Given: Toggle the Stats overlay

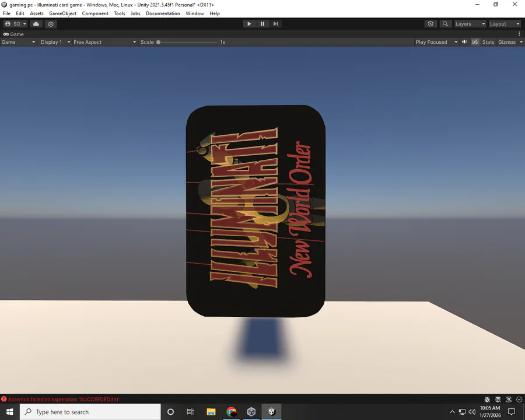Looking at the screenshot, I should pos(488,42).
